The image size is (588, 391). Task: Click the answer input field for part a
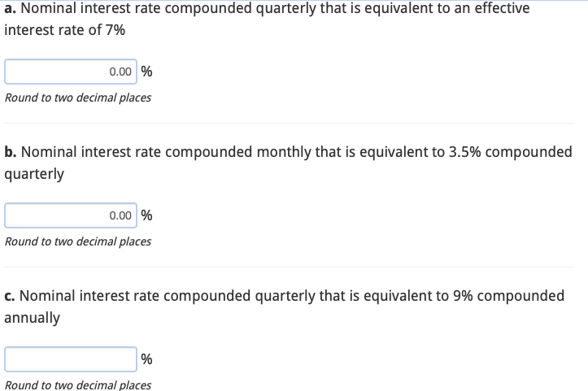pyautogui.click(x=71, y=72)
